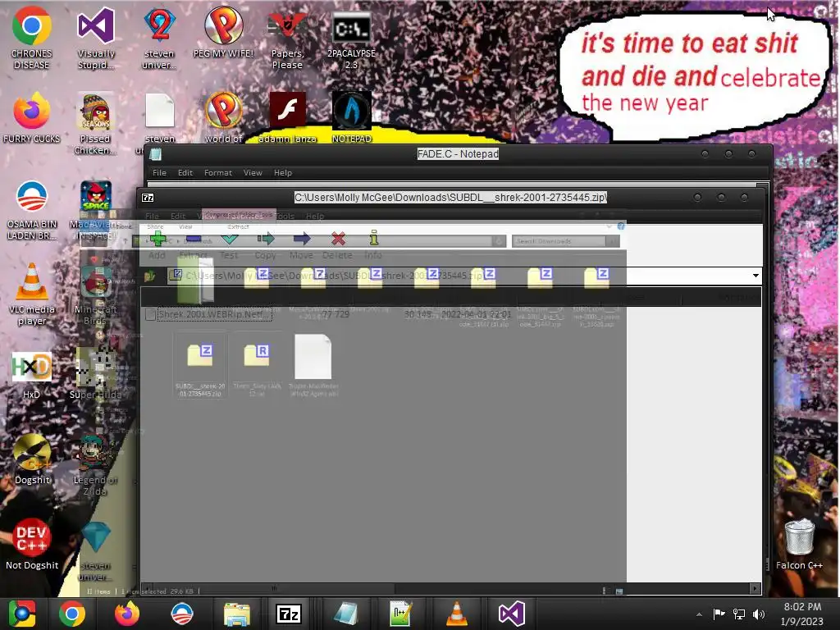Show hidden system tray icons
The width and height of the screenshot is (840, 630).
click(699, 614)
